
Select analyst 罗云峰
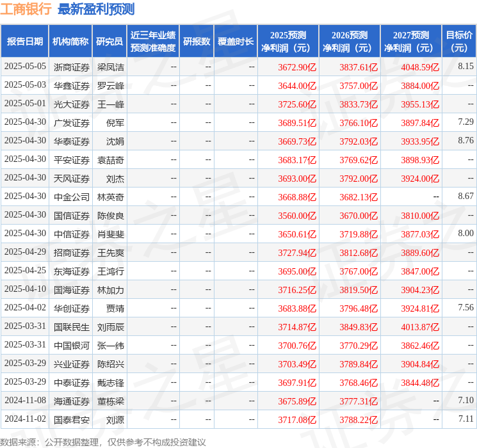(x=111, y=86)
